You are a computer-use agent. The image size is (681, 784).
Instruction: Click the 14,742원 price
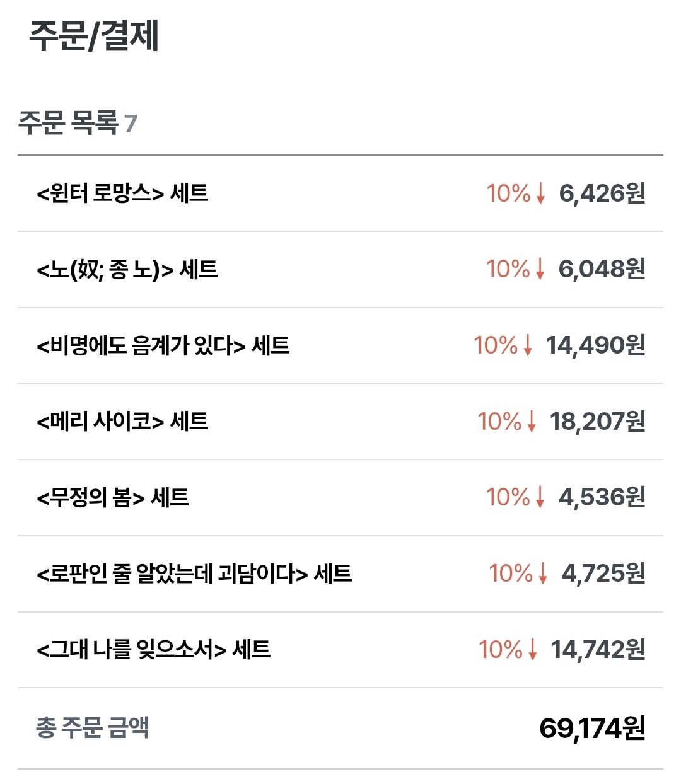[598, 650]
